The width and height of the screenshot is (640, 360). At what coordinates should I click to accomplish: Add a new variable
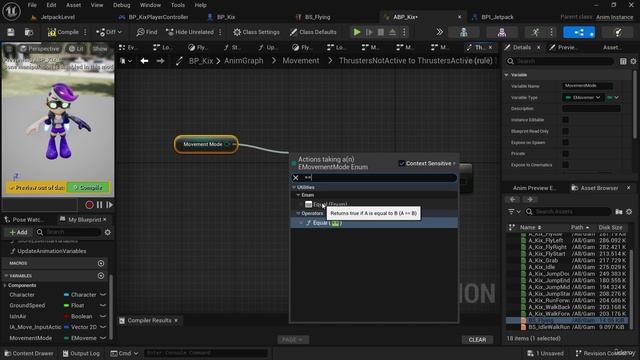101,276
